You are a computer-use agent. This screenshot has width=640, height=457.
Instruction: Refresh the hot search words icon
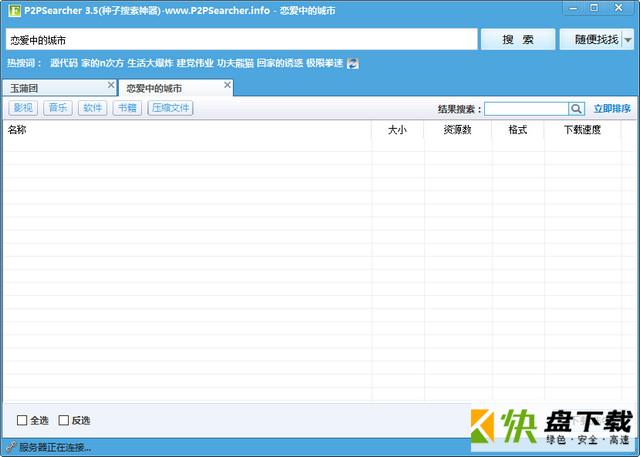(x=353, y=63)
